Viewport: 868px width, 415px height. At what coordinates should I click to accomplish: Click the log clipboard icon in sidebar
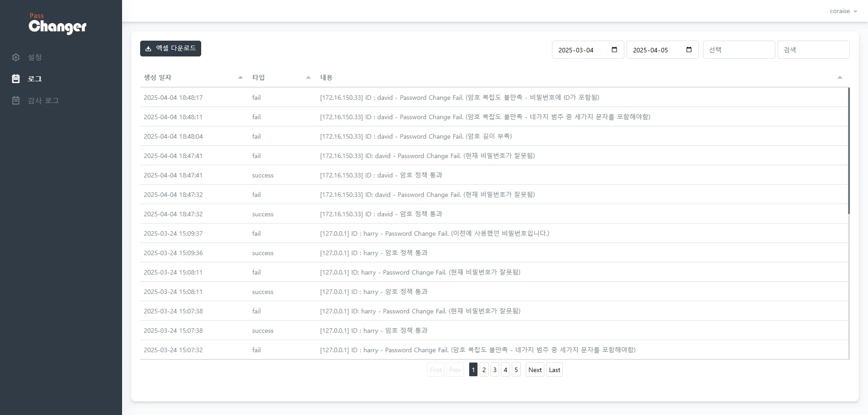pyautogui.click(x=16, y=79)
